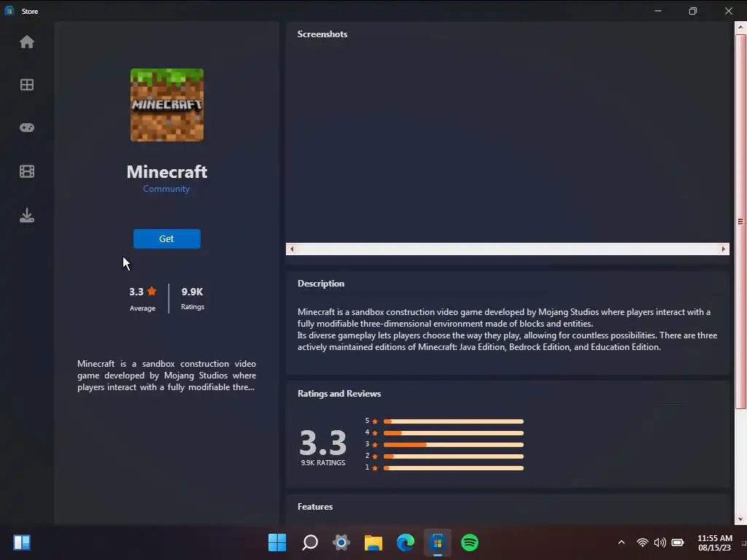This screenshot has height=560, width=747.
Task: Minimize the Store window
Action: [x=658, y=11]
